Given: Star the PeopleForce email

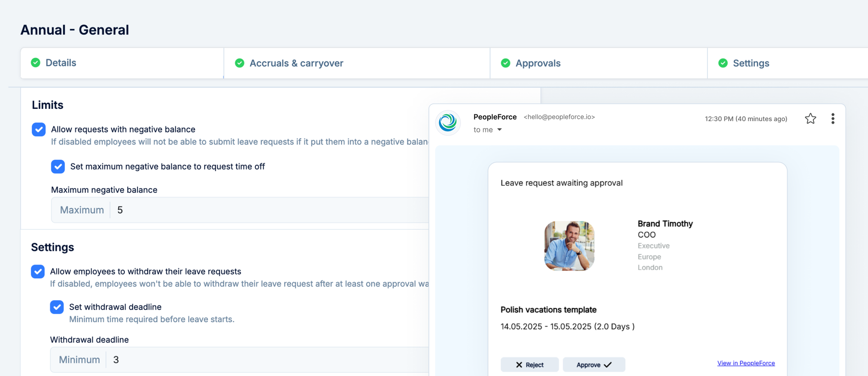Looking at the screenshot, I should [810, 119].
